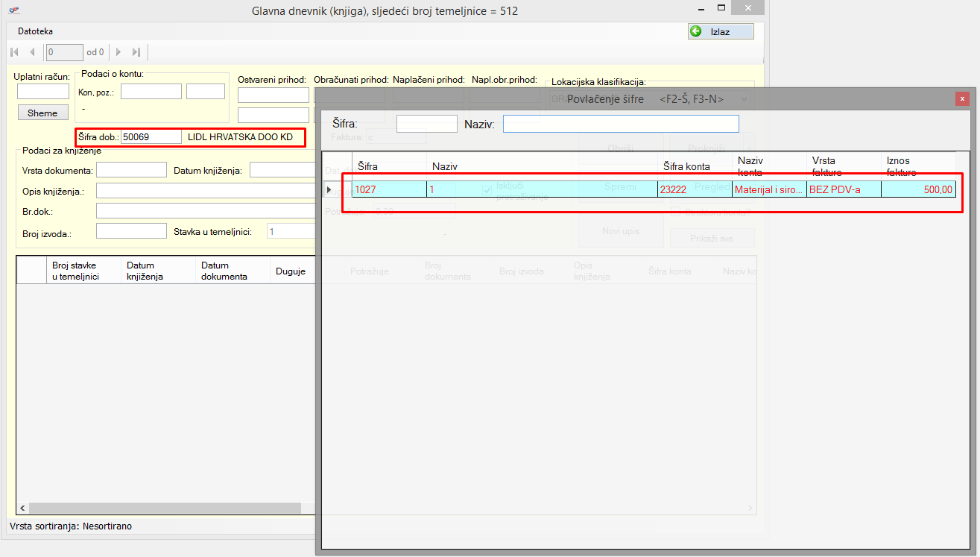Viewport: 980px width, 557px height.
Task: Jump to last record arrow
Action: coord(136,52)
